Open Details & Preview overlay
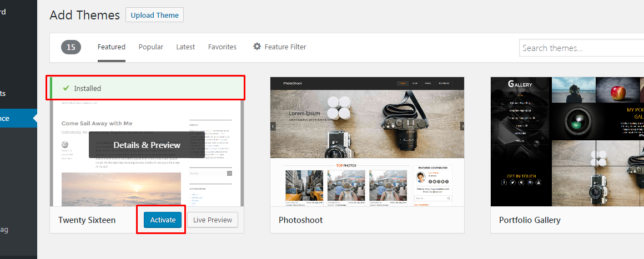Viewport: 644px width, 259px height. coord(147,145)
